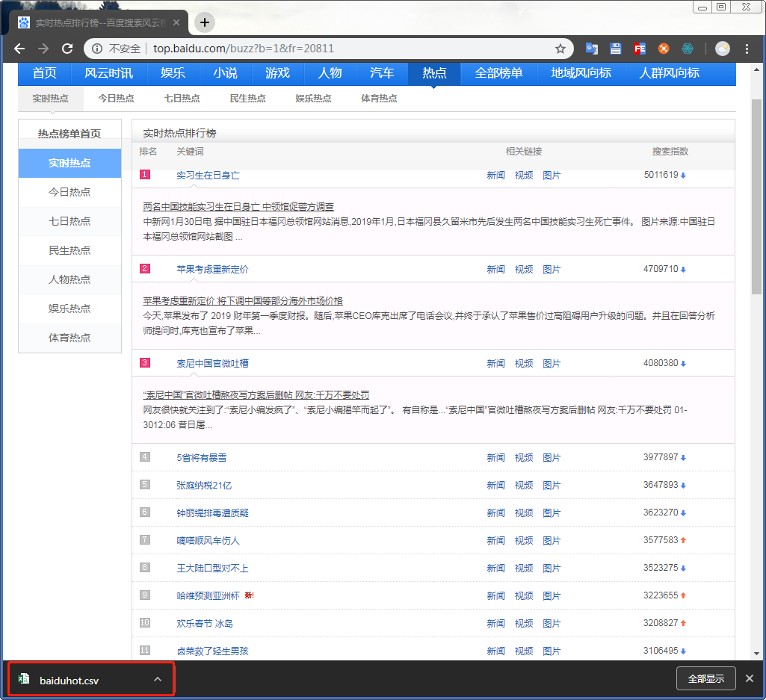Close the 实时热点排行榜 browser tab
Image resolution: width=766 pixels, height=700 pixels.
176,22
